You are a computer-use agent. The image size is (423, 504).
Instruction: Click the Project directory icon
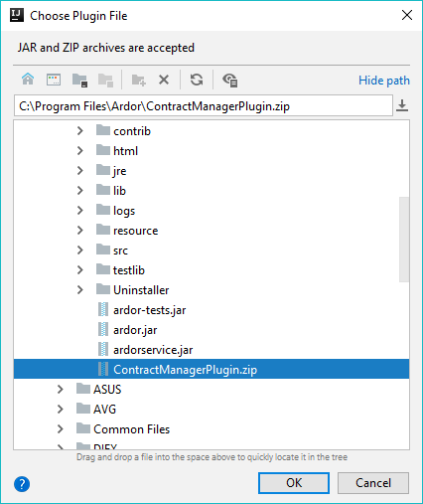tap(79, 80)
